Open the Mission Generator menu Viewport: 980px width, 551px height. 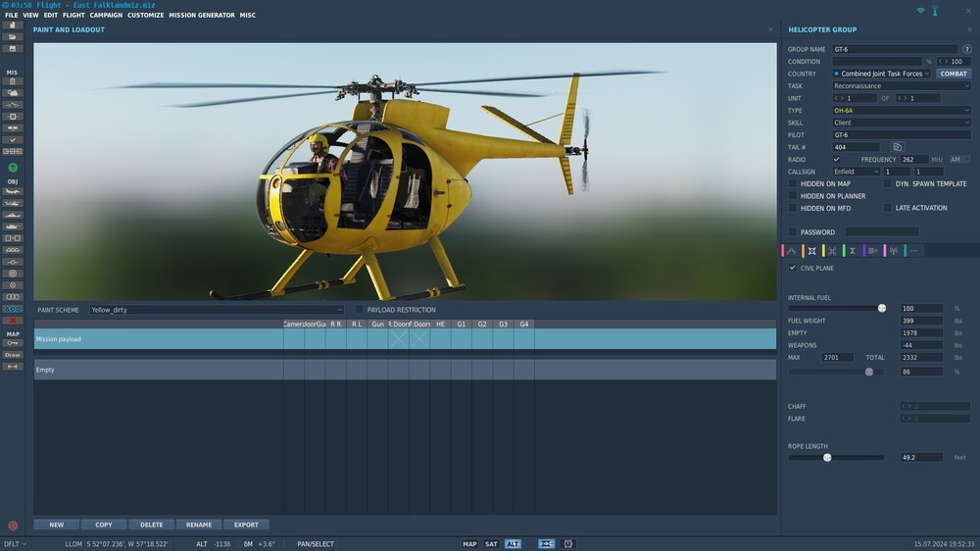click(x=202, y=16)
